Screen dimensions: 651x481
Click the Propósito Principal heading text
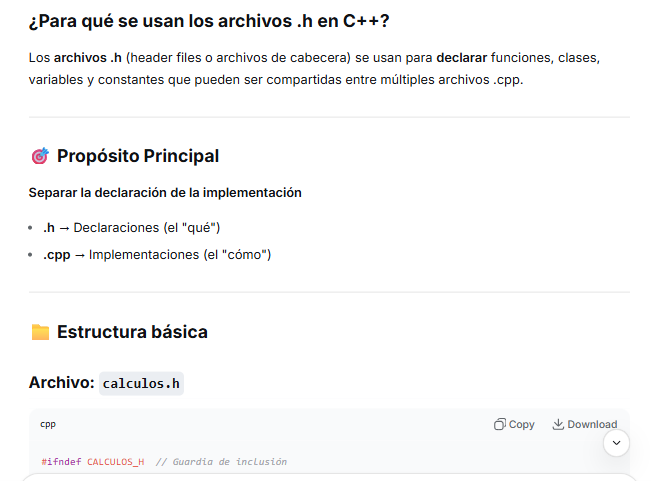coord(138,156)
